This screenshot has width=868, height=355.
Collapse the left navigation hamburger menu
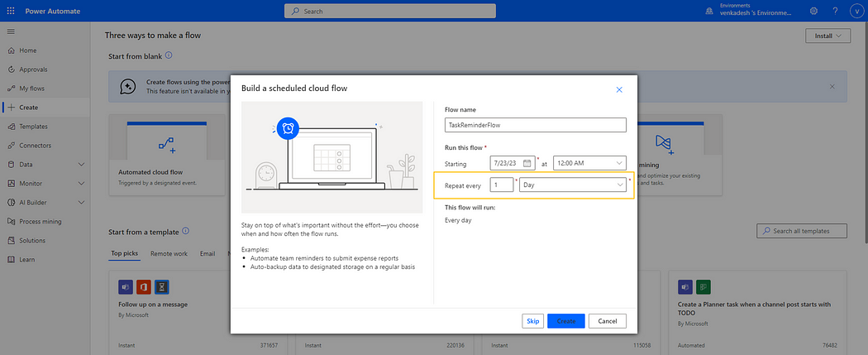(11, 31)
